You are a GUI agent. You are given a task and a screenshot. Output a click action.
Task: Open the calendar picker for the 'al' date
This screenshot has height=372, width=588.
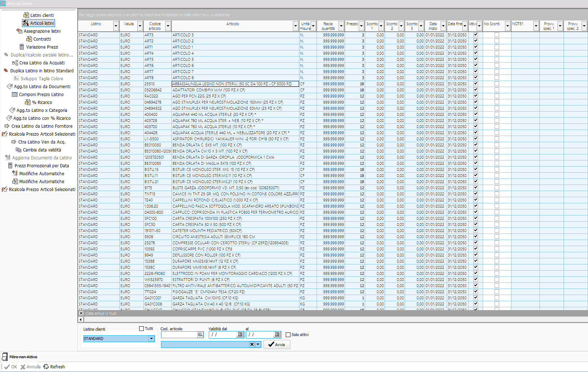277,335
